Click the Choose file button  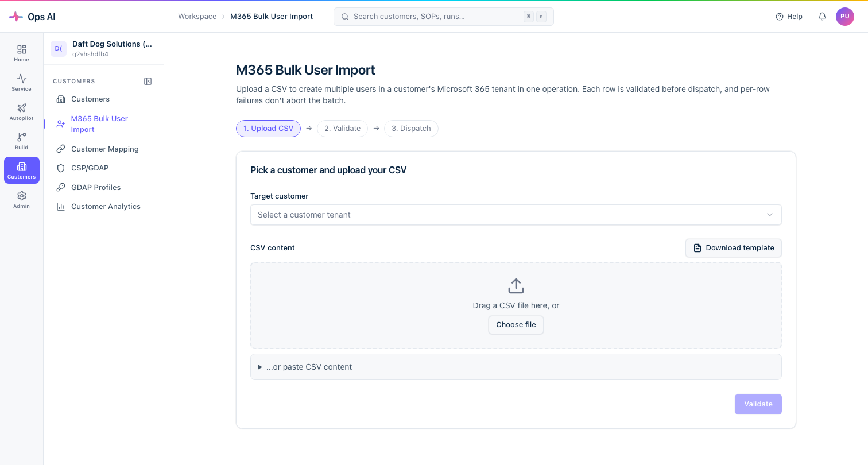click(516, 325)
